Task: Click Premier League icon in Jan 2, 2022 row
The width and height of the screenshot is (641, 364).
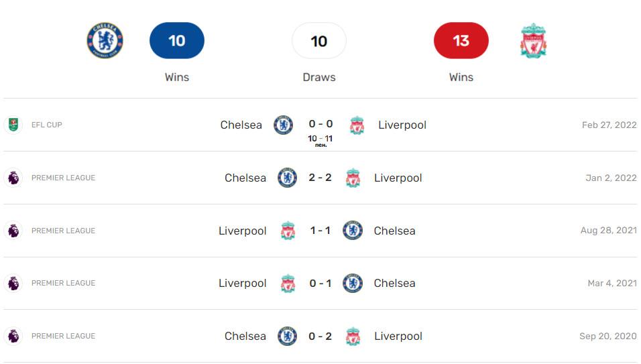Action: (x=13, y=178)
